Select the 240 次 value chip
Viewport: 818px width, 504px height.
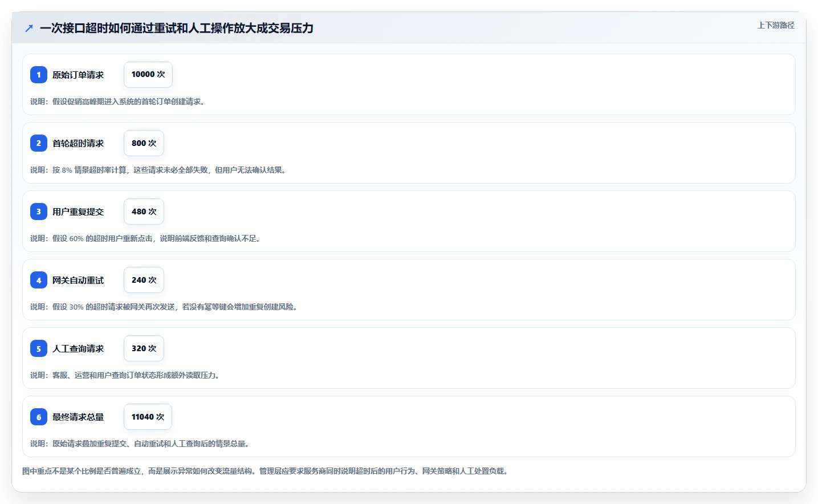(144, 280)
